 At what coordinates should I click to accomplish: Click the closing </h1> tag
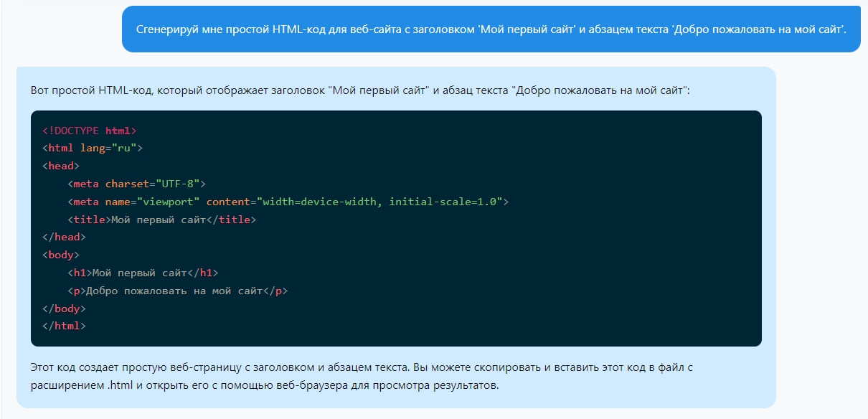point(203,273)
